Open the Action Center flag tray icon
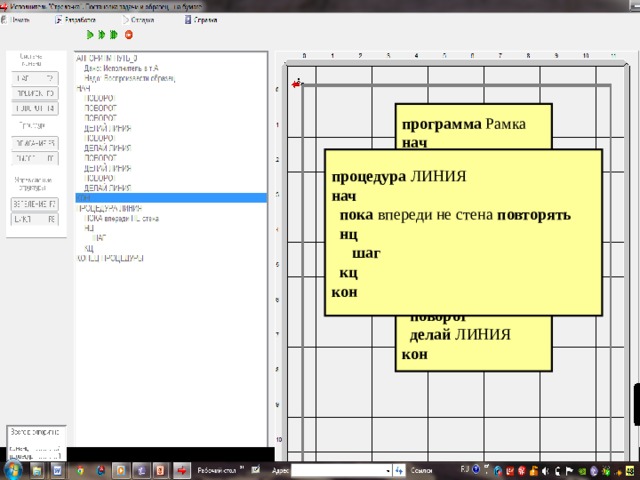The image size is (640, 480). 569,471
